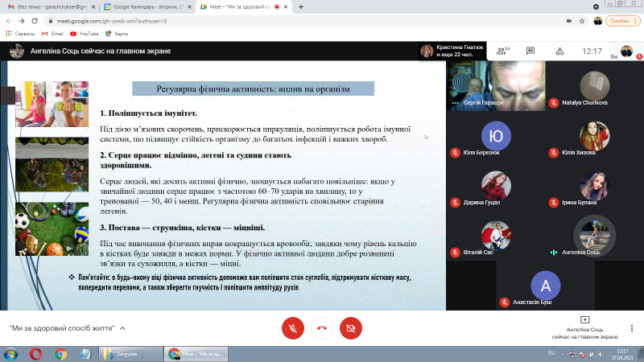Open the Windows Start menu
The height and width of the screenshot is (362, 644).
[x=10, y=354]
